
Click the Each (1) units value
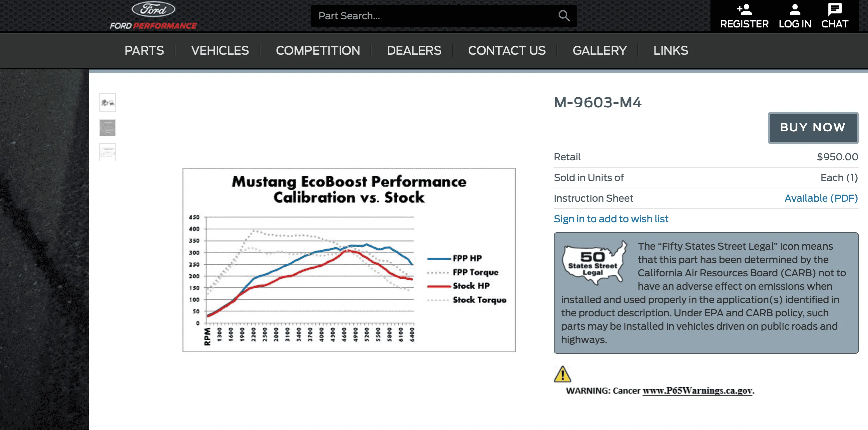(x=839, y=178)
